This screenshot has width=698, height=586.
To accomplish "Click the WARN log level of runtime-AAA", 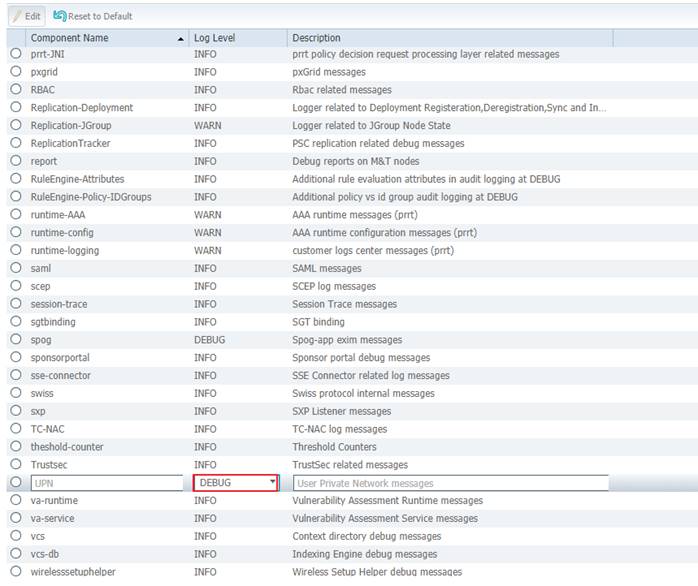I will pyautogui.click(x=207, y=215).
